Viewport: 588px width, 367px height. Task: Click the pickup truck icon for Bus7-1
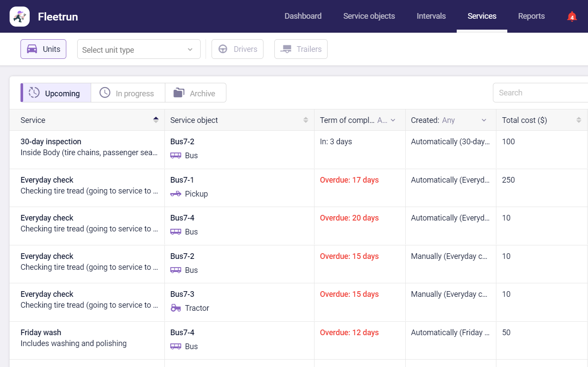tap(176, 194)
